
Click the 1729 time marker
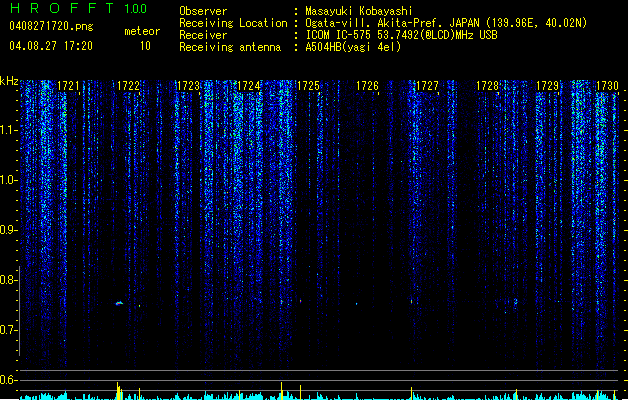tap(547, 86)
